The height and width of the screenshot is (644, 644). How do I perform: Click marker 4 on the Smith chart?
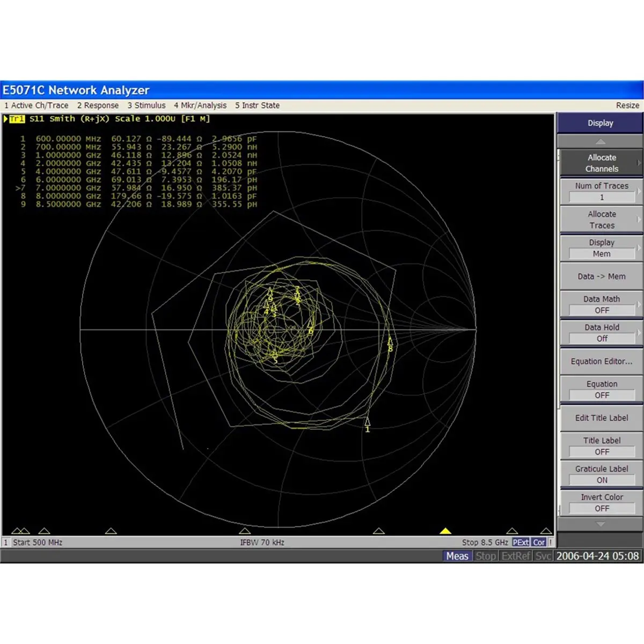[x=266, y=308]
